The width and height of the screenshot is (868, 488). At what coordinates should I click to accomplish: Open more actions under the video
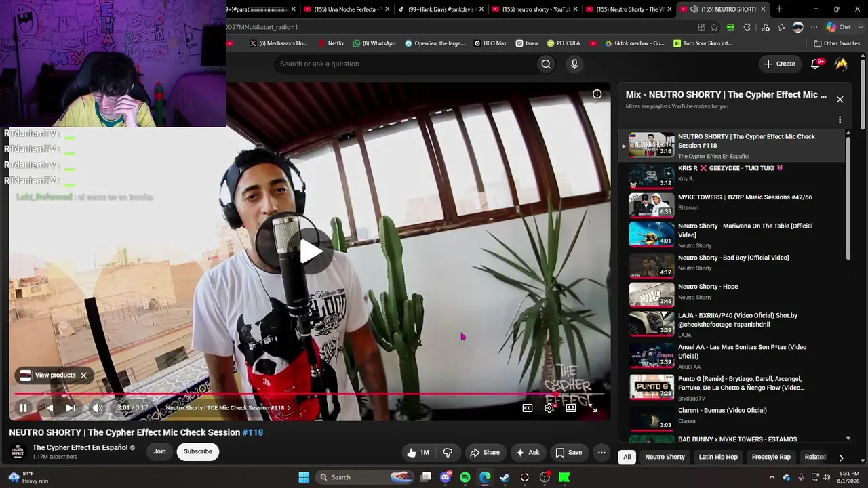pyautogui.click(x=601, y=453)
